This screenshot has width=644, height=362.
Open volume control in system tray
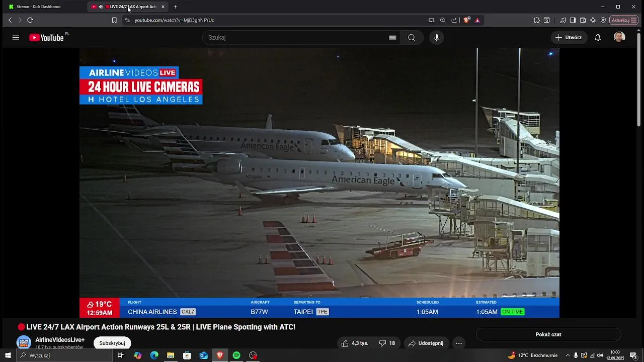point(600,355)
